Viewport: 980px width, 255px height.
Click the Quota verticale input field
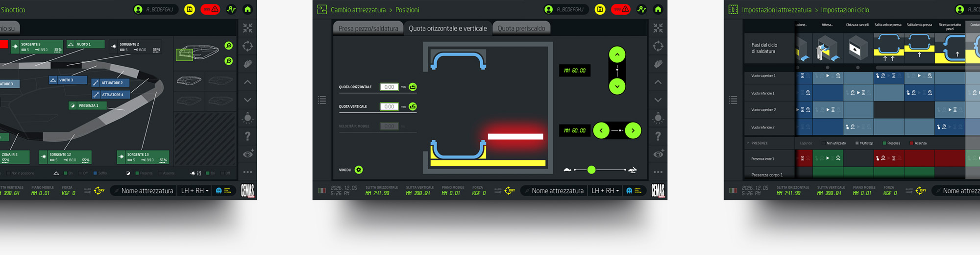point(389,106)
